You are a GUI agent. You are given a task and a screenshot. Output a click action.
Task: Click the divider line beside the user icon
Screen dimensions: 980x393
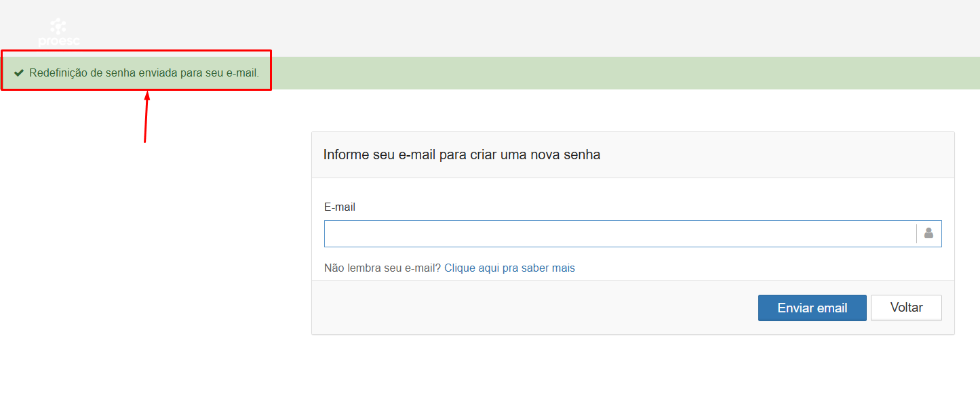916,234
